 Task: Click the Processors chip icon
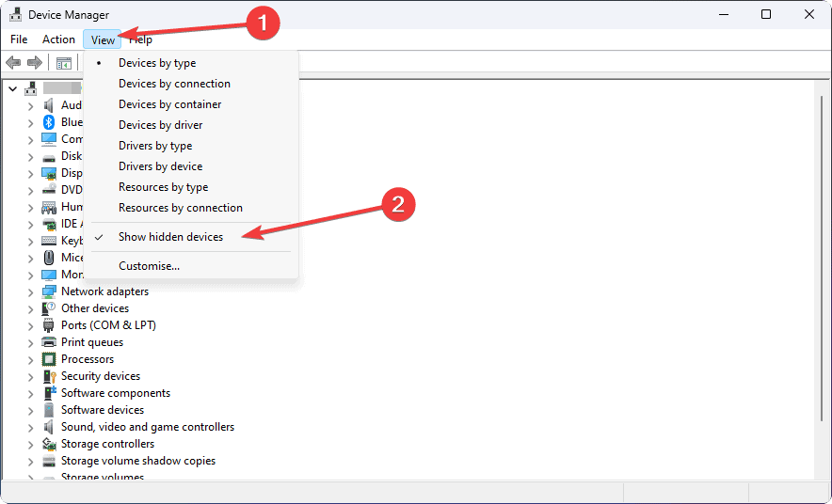(49, 359)
